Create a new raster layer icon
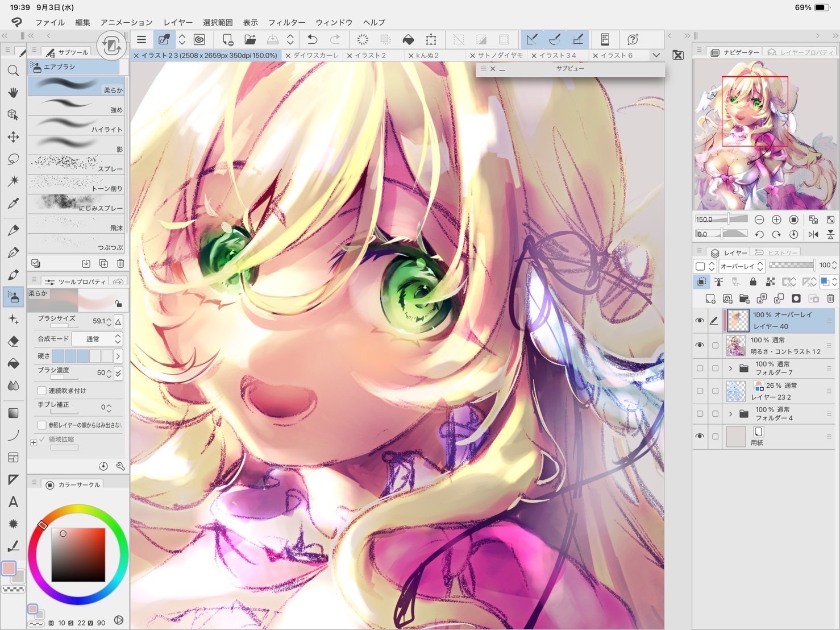This screenshot has height=630, width=840. pos(710,299)
